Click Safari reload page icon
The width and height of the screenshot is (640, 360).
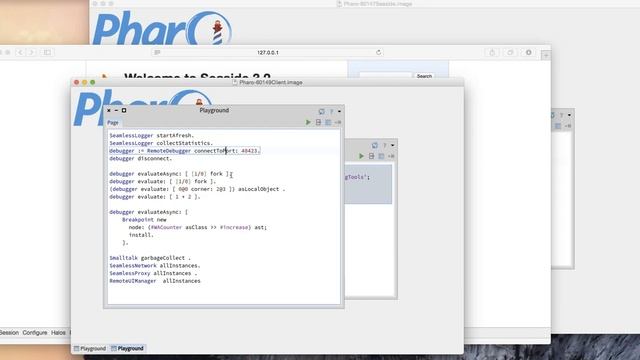378,52
